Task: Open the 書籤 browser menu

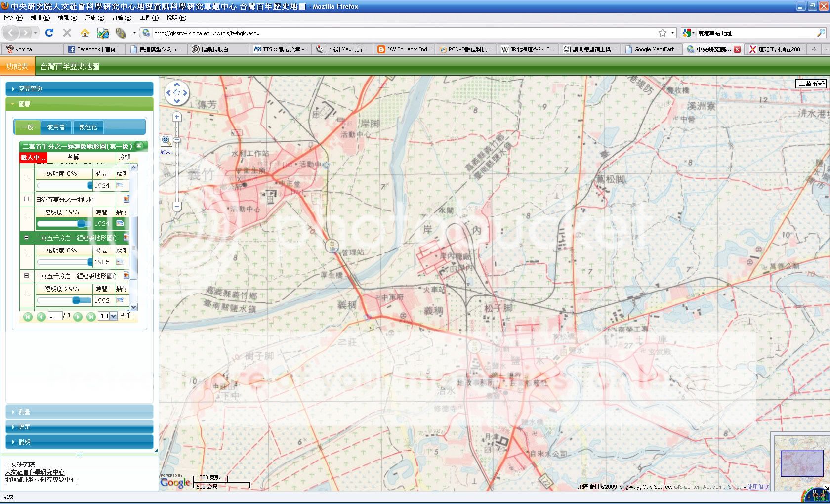Action: [122, 18]
